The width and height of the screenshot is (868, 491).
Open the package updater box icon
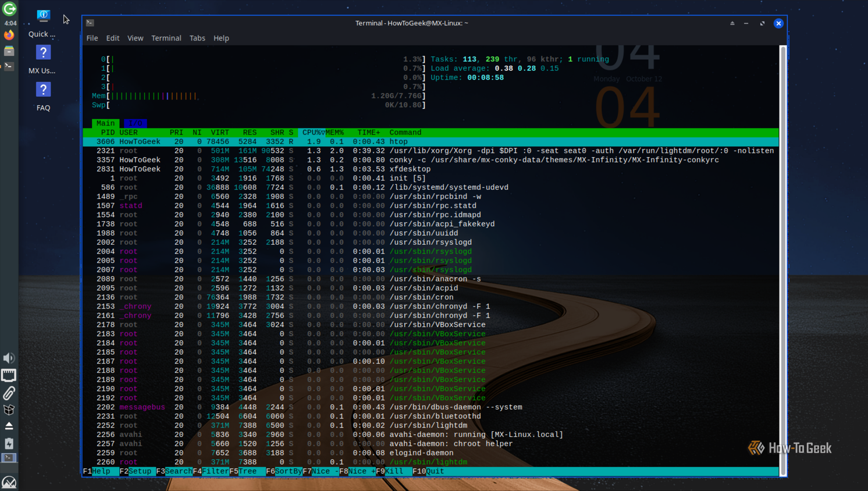9,410
